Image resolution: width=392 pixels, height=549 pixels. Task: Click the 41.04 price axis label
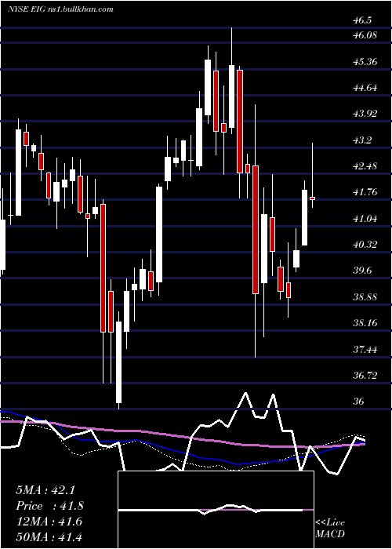point(365,219)
